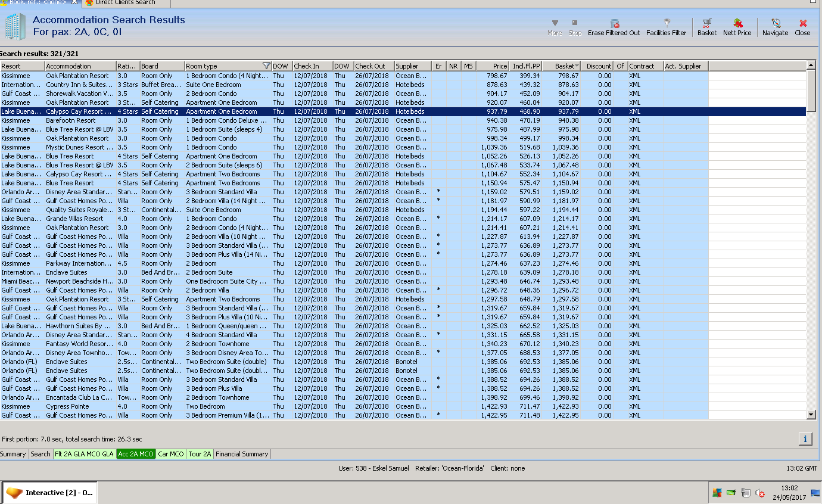Click the blue info icon button
This screenshot has height=504, width=822.
click(x=805, y=439)
